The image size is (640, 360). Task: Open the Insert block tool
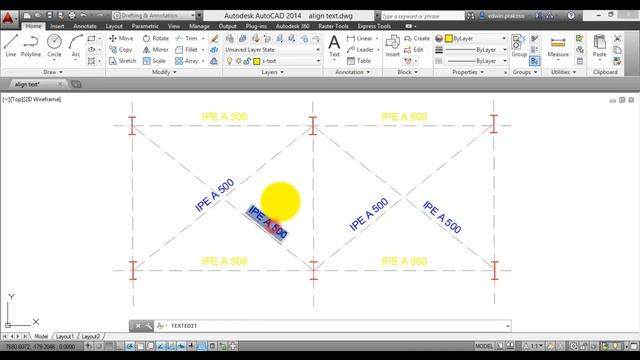coord(392,45)
